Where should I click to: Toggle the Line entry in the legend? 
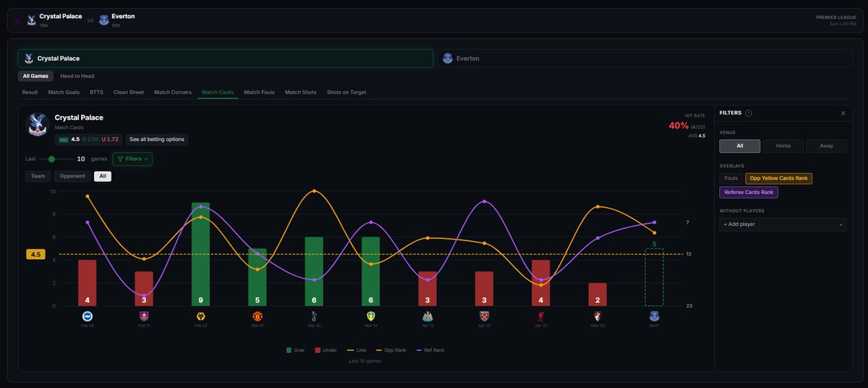click(357, 350)
